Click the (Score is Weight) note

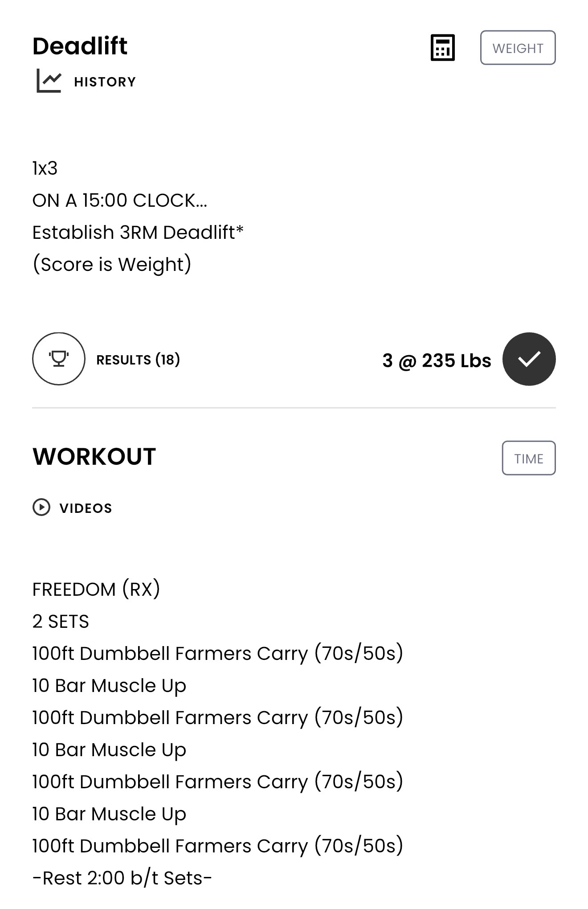[x=112, y=265]
